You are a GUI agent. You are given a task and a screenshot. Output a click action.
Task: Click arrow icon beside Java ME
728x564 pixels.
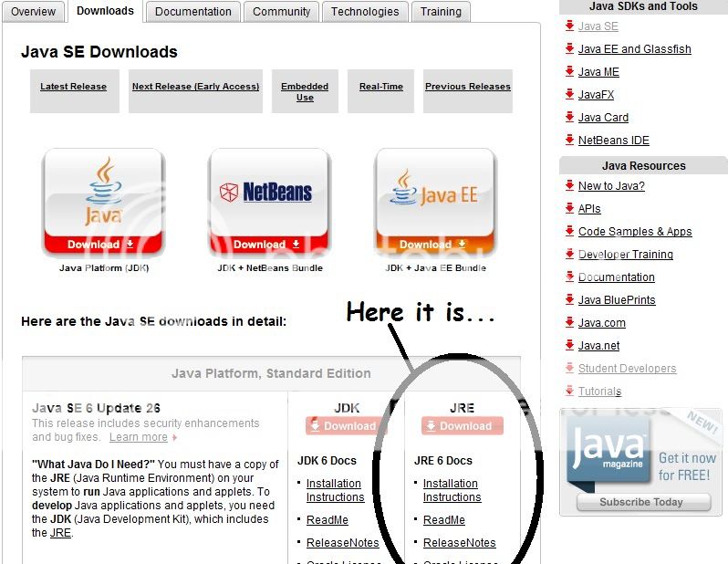[x=569, y=71]
